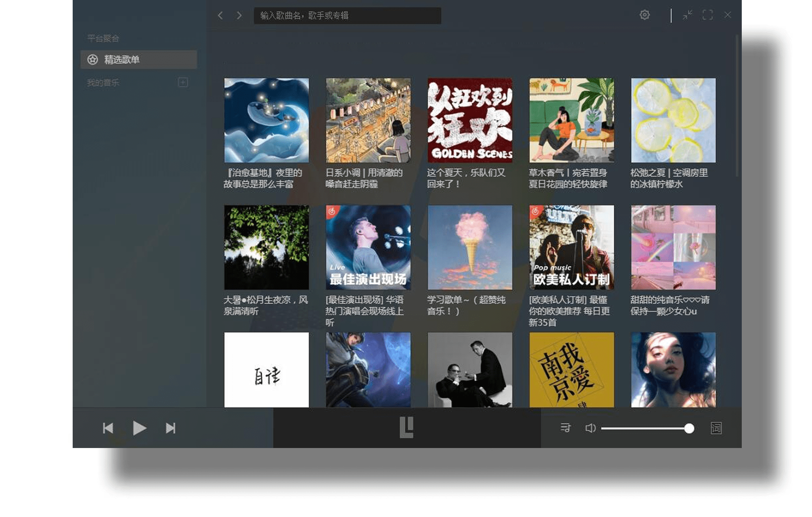
Task: Click title 松弛之夏 | 空调房里的冰镇柠檬水
Action: [x=669, y=179]
